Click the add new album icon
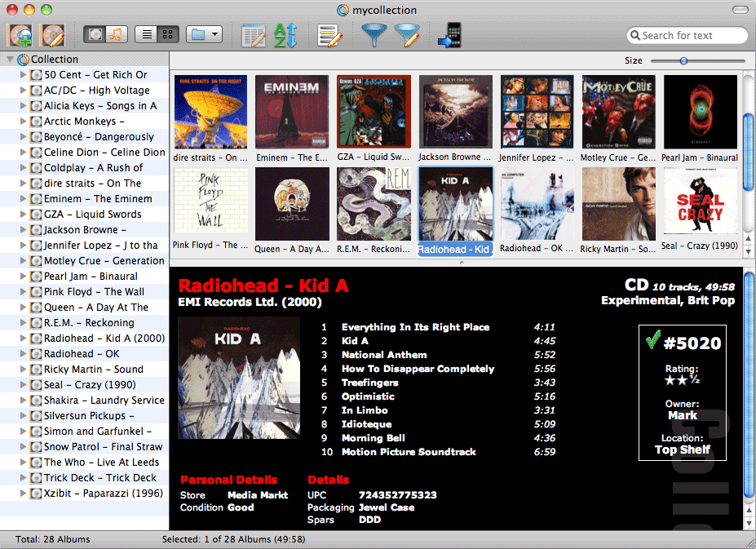 (20, 35)
